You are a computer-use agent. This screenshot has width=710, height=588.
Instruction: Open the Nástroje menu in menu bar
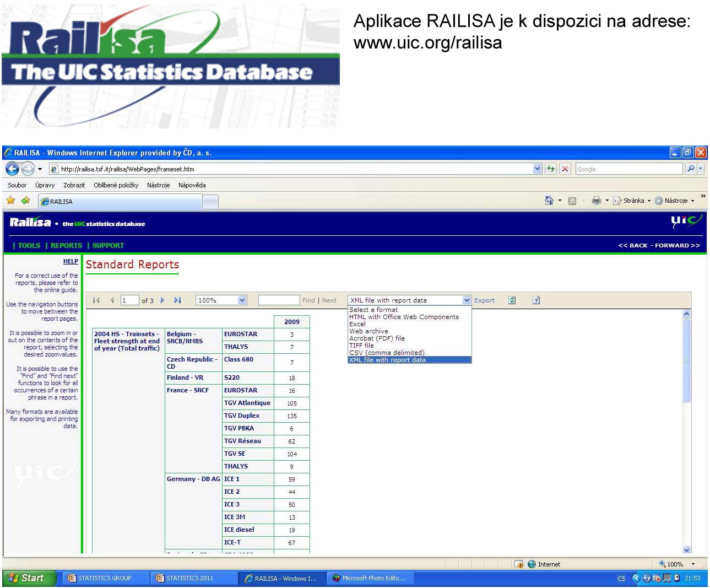(158, 185)
